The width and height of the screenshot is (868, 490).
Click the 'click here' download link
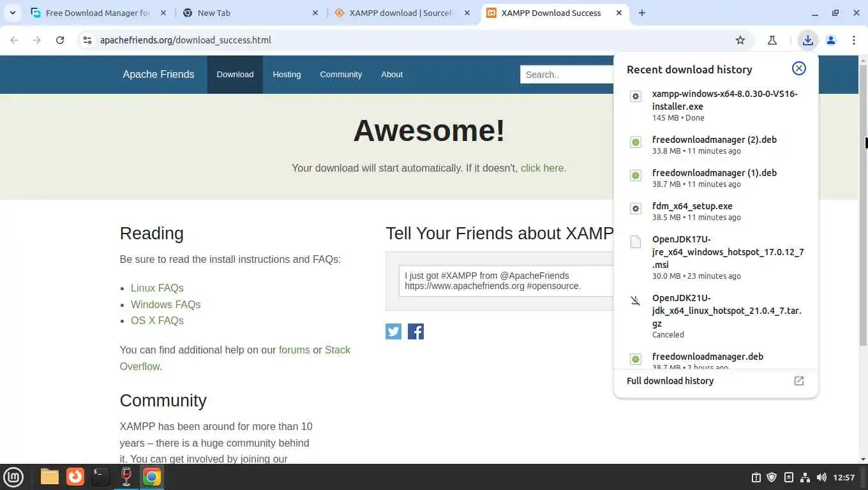click(542, 168)
